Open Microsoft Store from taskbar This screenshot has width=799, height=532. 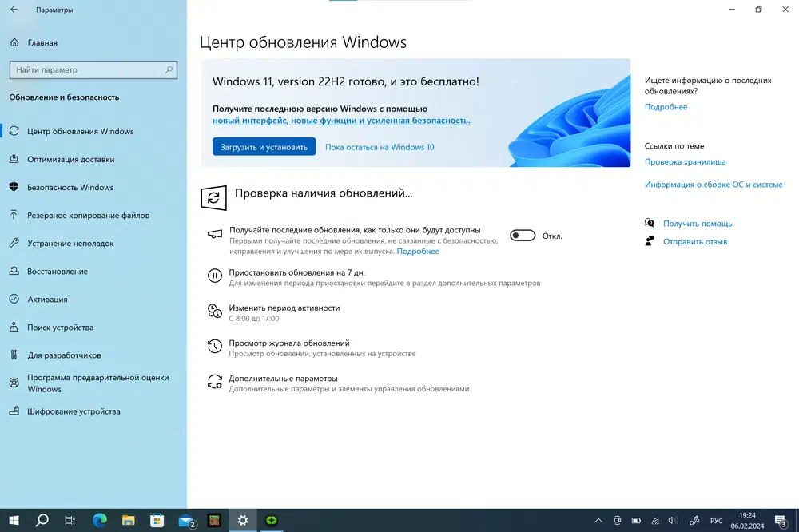[x=157, y=520]
